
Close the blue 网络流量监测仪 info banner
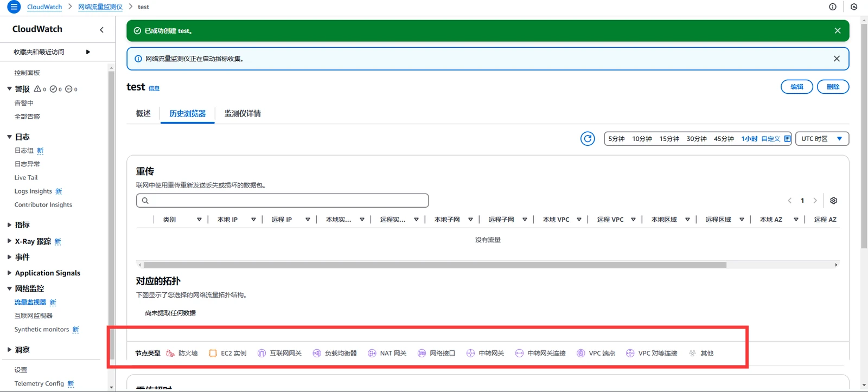click(837, 59)
